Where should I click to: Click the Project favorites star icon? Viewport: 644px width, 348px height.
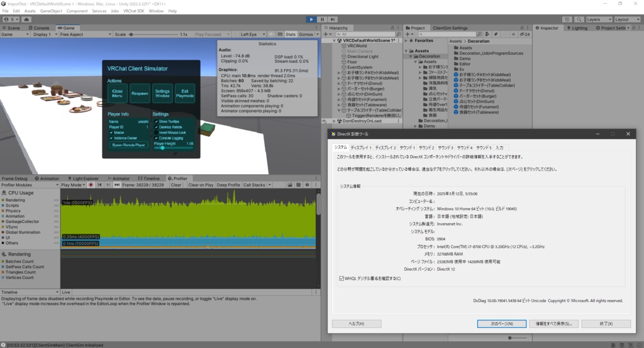click(513, 35)
